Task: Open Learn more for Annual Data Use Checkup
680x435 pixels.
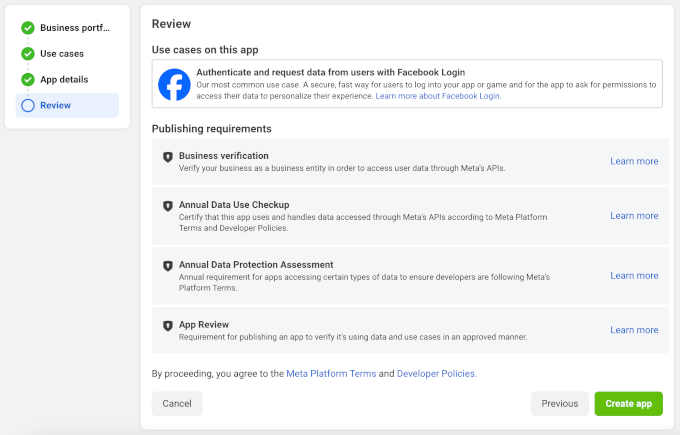Action: (634, 216)
